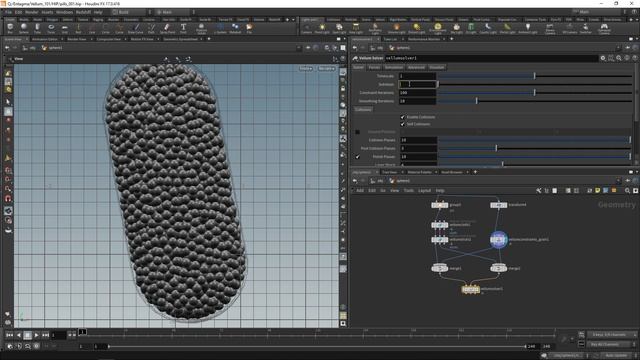Screen dimensions: 640x360
Task: Open the Visualize parameter tab
Action: coord(437,67)
